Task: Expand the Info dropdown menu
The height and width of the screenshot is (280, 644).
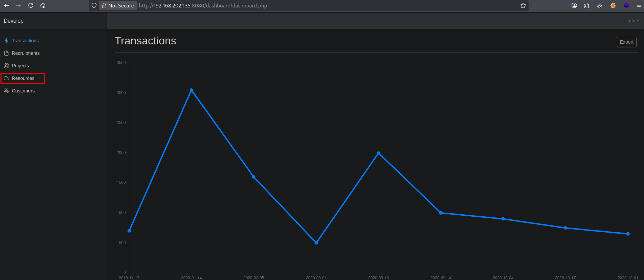Action: coord(633,21)
